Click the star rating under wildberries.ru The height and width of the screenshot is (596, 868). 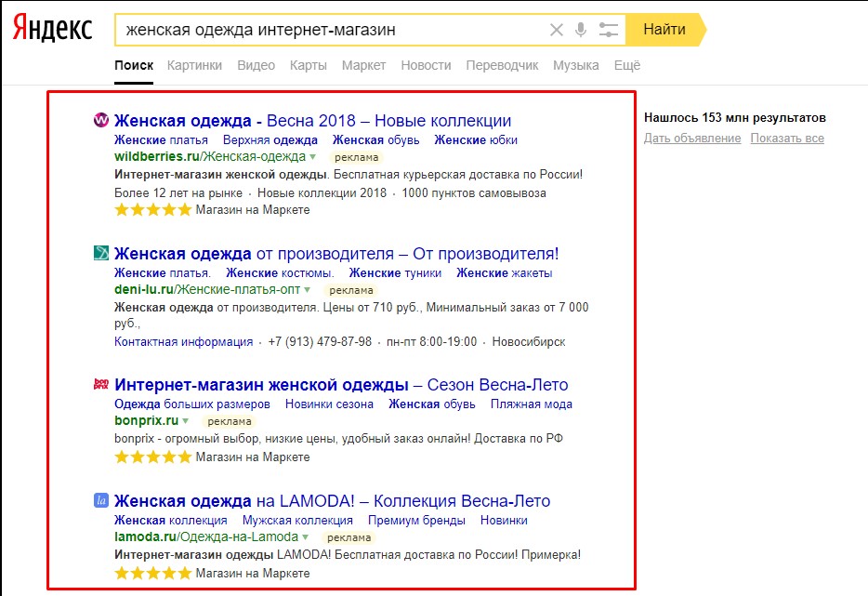click(152, 210)
